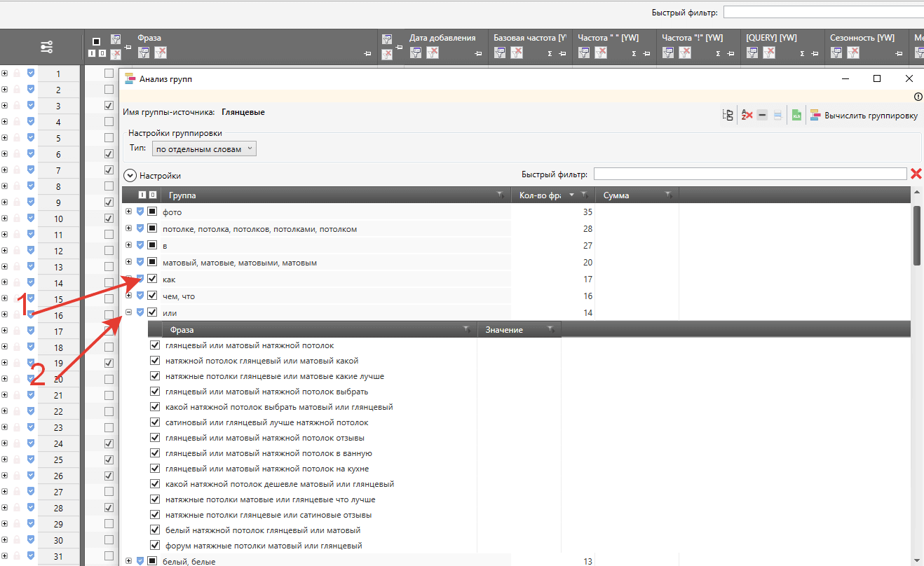Toggle the checkbox for group фото
The width and height of the screenshot is (924, 566).
[x=152, y=212]
